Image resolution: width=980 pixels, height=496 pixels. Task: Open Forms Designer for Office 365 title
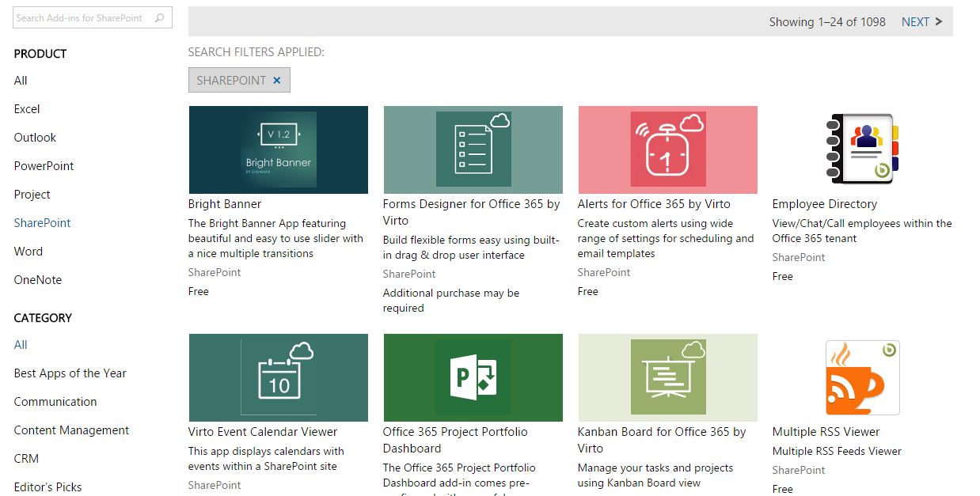tap(472, 212)
